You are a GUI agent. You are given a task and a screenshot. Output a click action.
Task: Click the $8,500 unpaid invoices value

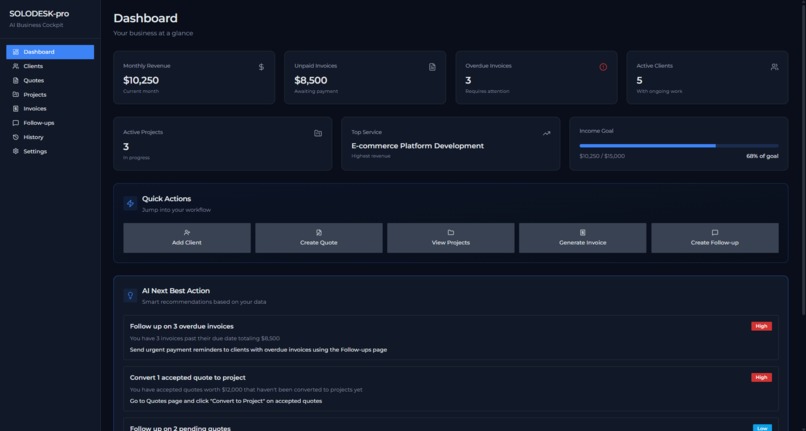point(310,80)
